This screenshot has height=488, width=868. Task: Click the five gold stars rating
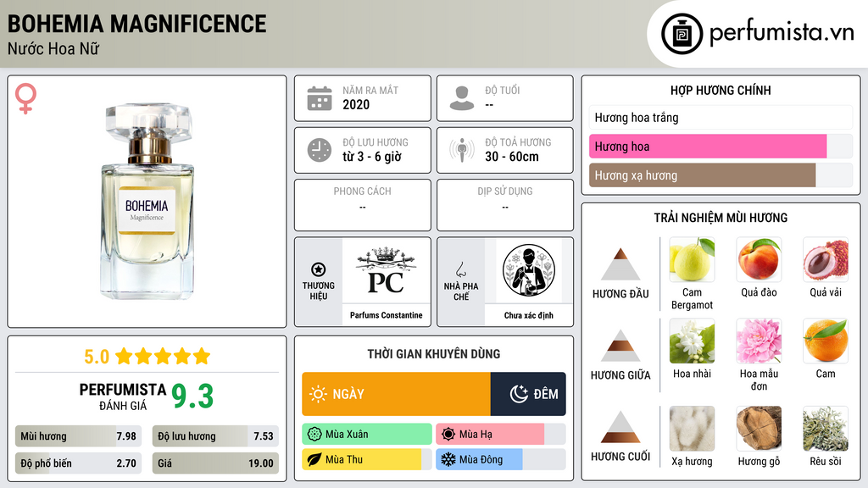pos(163,357)
